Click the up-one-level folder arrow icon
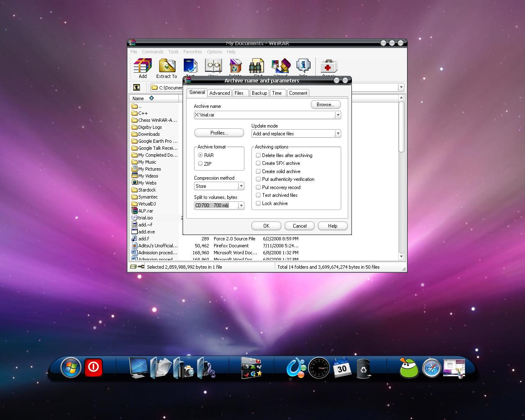The image size is (525, 420). coord(137,87)
